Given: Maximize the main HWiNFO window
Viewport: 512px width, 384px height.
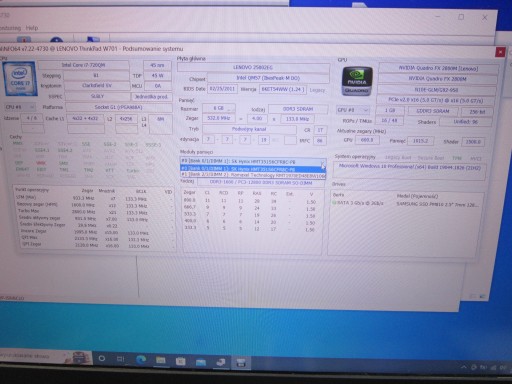Looking at the screenshot, I should 461,17.
